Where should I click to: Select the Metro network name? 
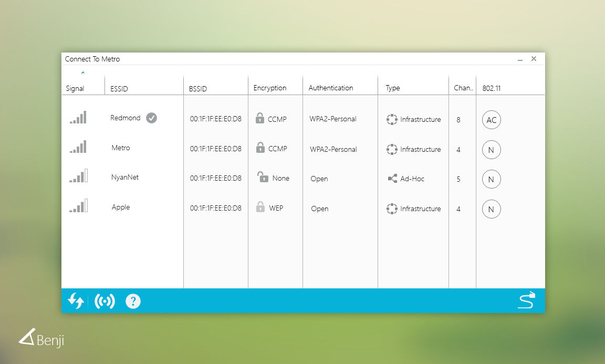[121, 148]
